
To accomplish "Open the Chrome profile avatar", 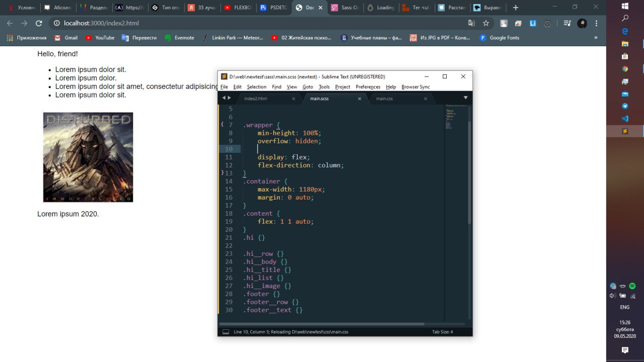I will click(582, 23).
